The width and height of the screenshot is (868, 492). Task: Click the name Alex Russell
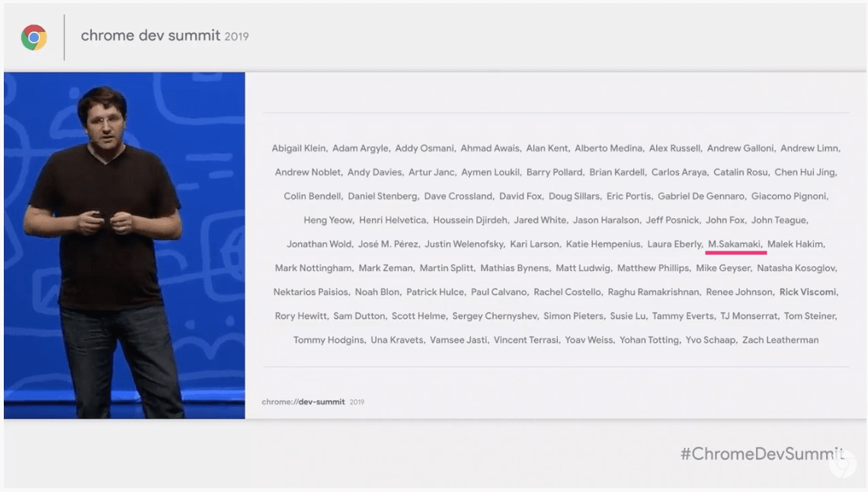[674, 149]
